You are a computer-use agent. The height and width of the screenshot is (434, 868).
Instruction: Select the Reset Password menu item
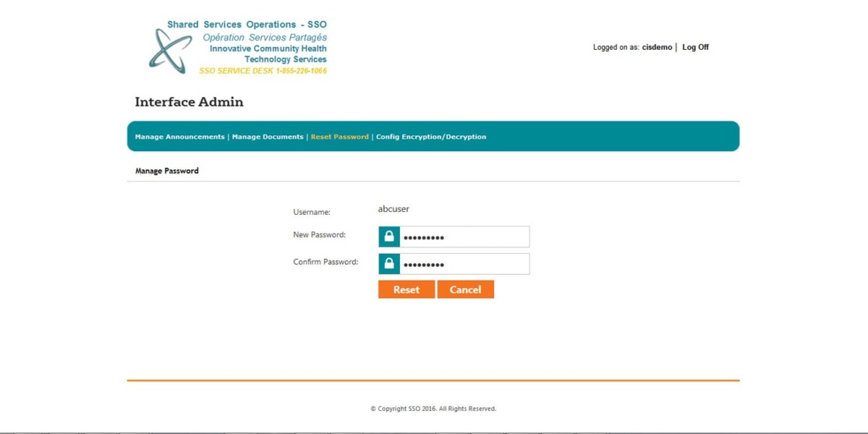(339, 137)
